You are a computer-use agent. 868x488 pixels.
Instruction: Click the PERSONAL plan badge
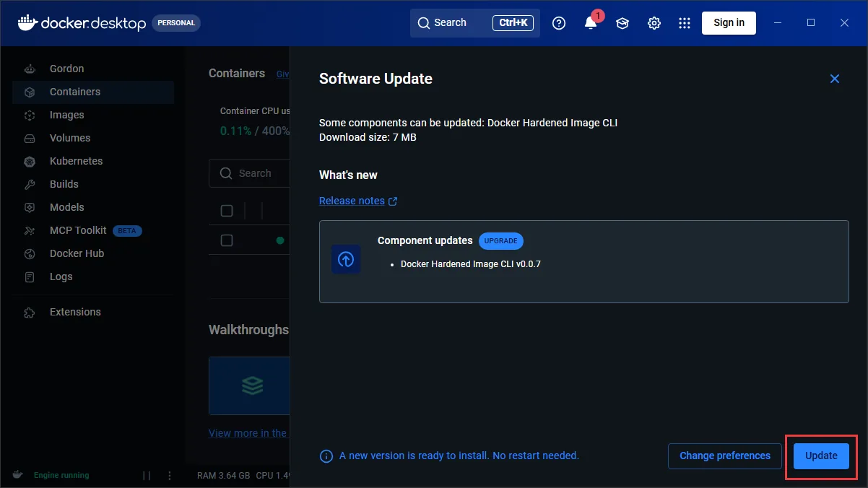[176, 23]
